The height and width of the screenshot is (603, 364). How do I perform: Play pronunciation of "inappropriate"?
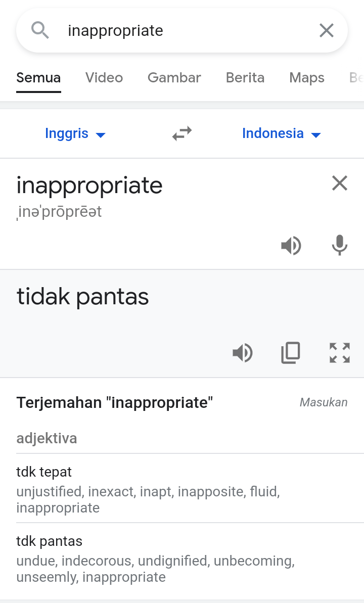(x=291, y=246)
